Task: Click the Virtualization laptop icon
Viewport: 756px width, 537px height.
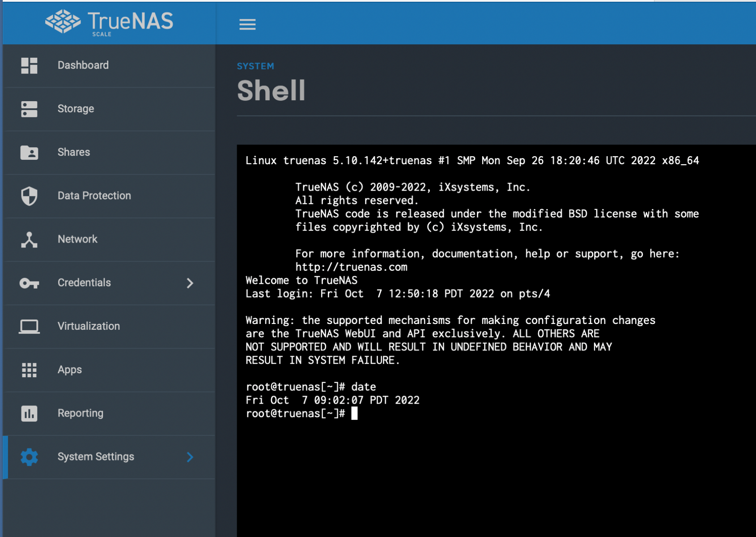Action: tap(29, 326)
